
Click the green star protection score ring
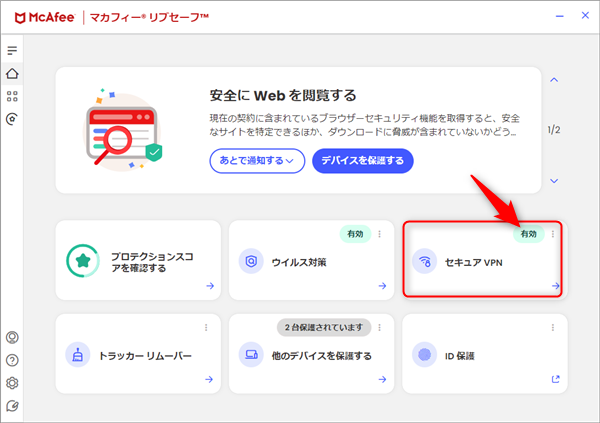pos(83,261)
